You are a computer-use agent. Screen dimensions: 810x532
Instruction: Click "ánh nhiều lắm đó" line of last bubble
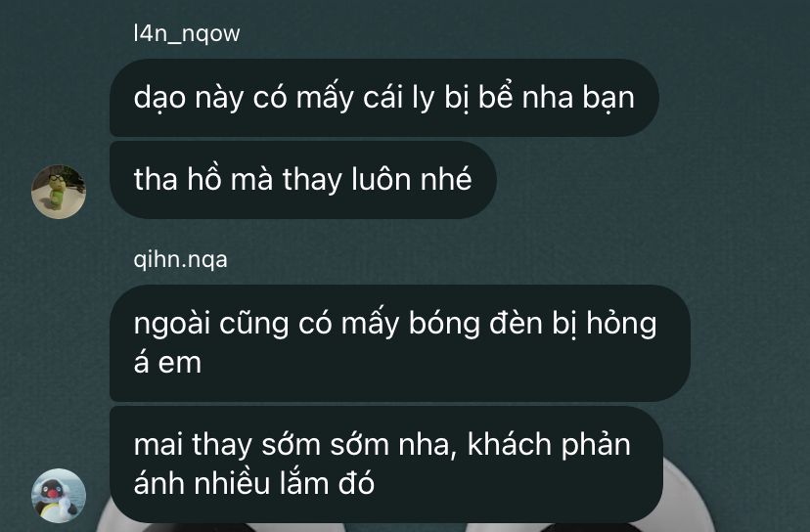coord(253,483)
